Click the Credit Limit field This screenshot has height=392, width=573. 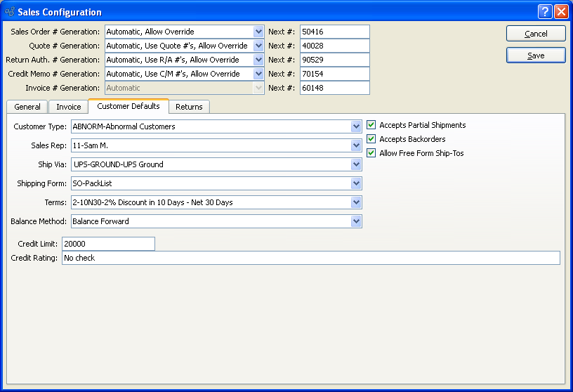[109, 244]
